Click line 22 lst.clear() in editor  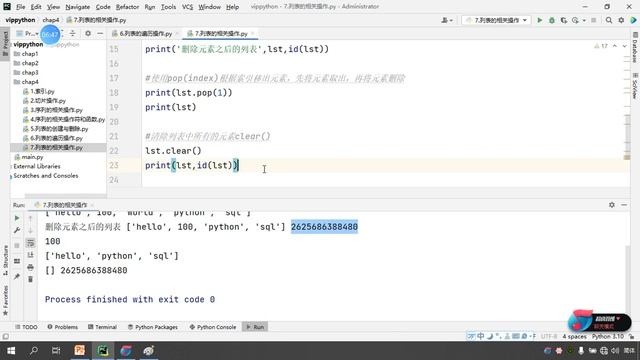pos(173,151)
